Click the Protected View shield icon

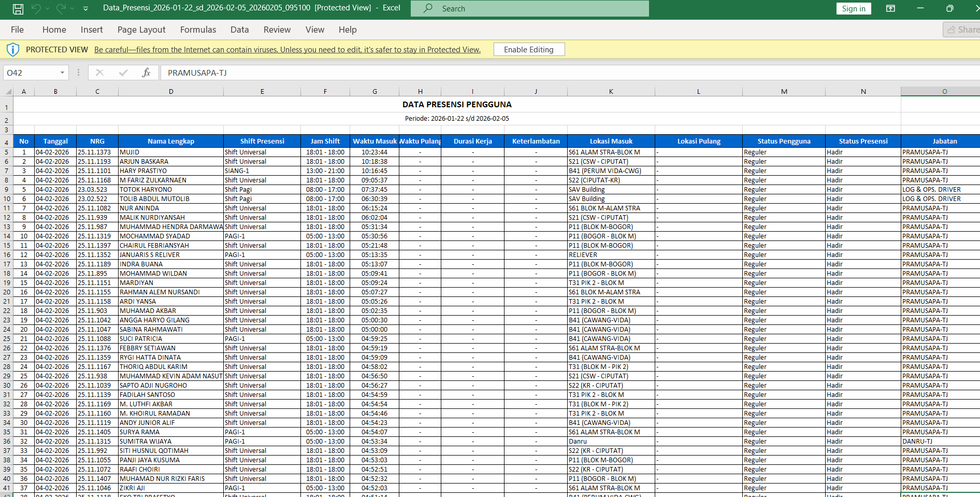click(13, 50)
